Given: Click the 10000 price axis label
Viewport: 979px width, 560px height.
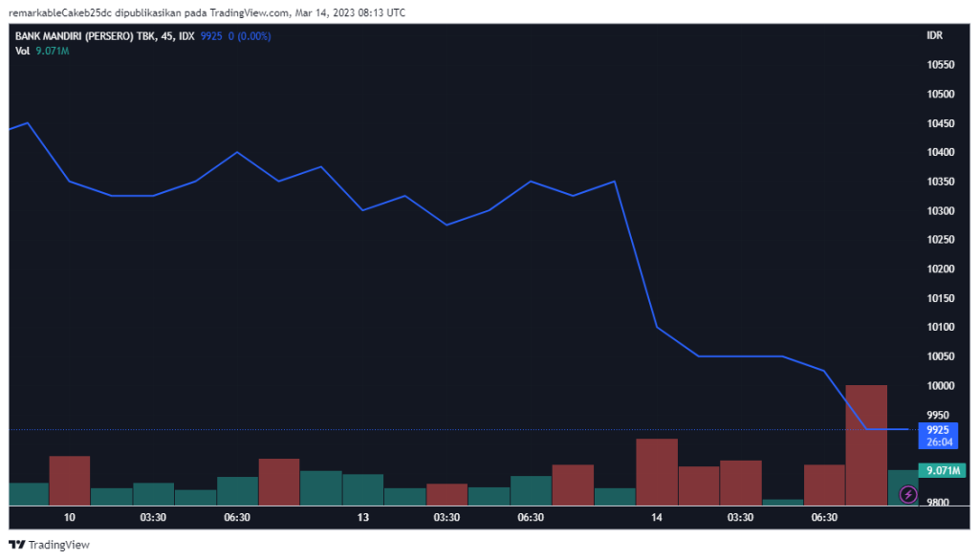Looking at the screenshot, I should (x=941, y=386).
